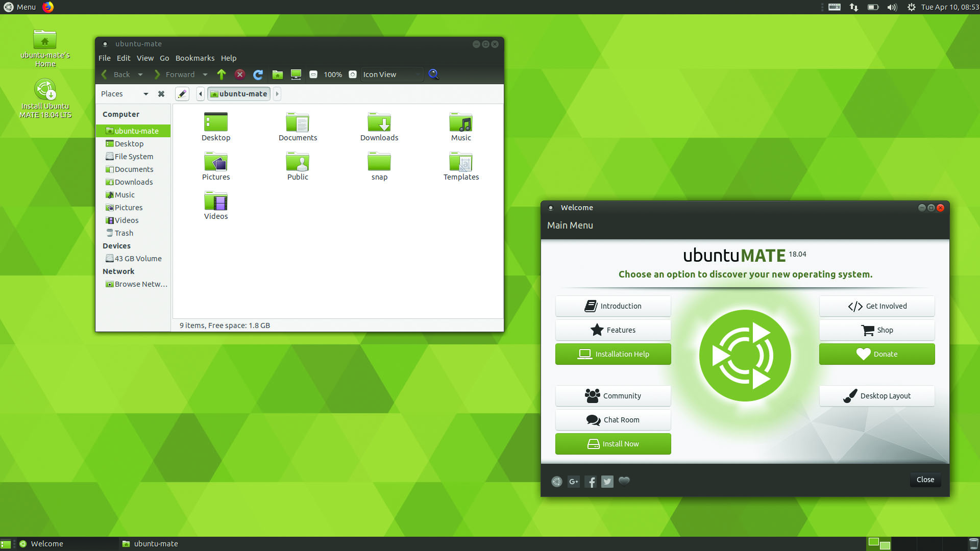This screenshot has height=551, width=980.
Task: Select Trash in Places sidebar
Action: (x=133, y=233)
